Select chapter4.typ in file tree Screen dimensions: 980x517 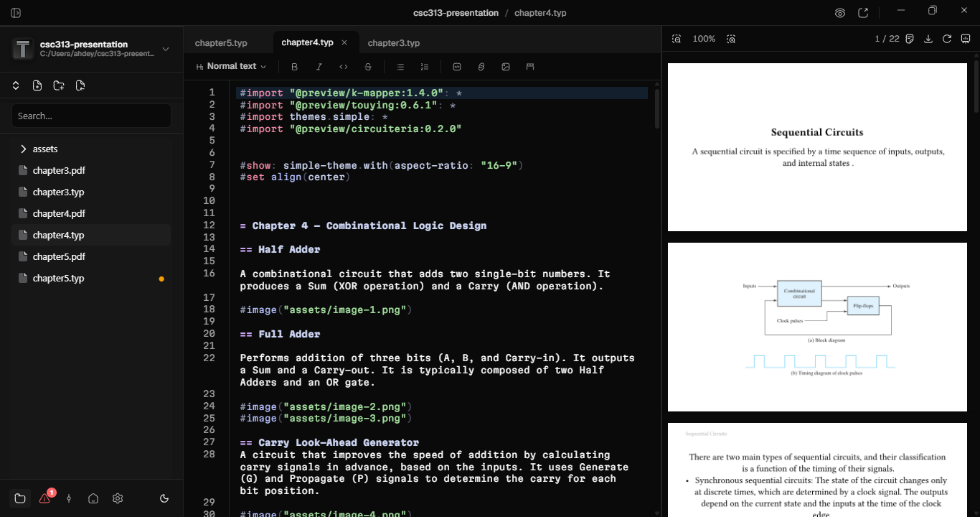(x=91, y=235)
